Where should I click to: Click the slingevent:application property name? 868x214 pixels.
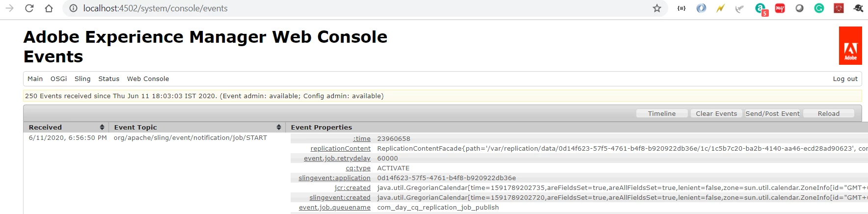pyautogui.click(x=334, y=178)
